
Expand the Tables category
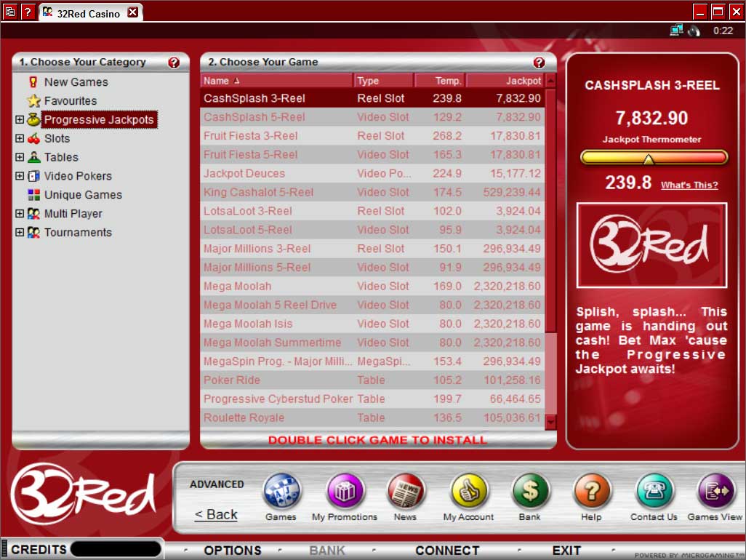(20, 157)
